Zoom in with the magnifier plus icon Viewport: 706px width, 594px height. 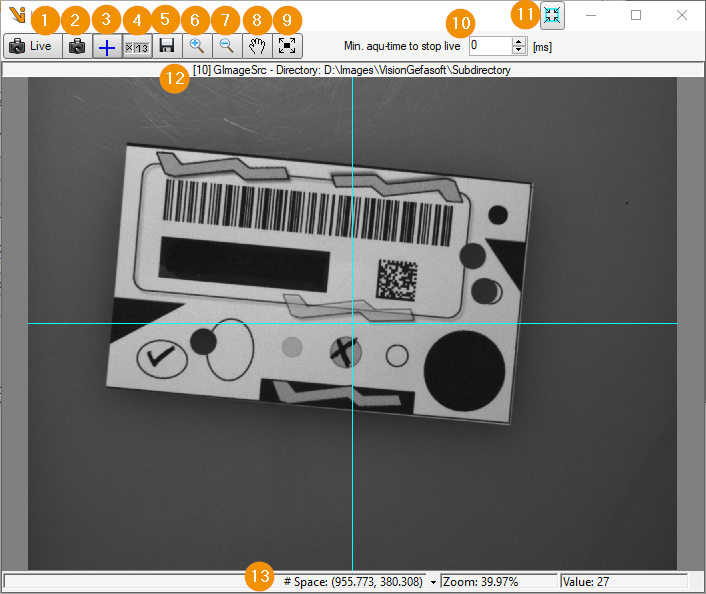tap(197, 46)
